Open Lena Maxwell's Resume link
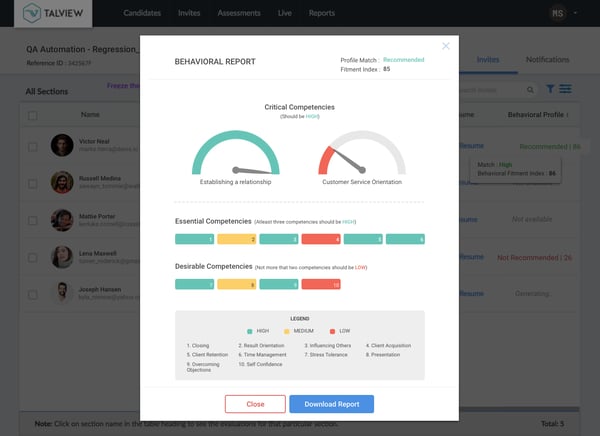 (x=471, y=257)
